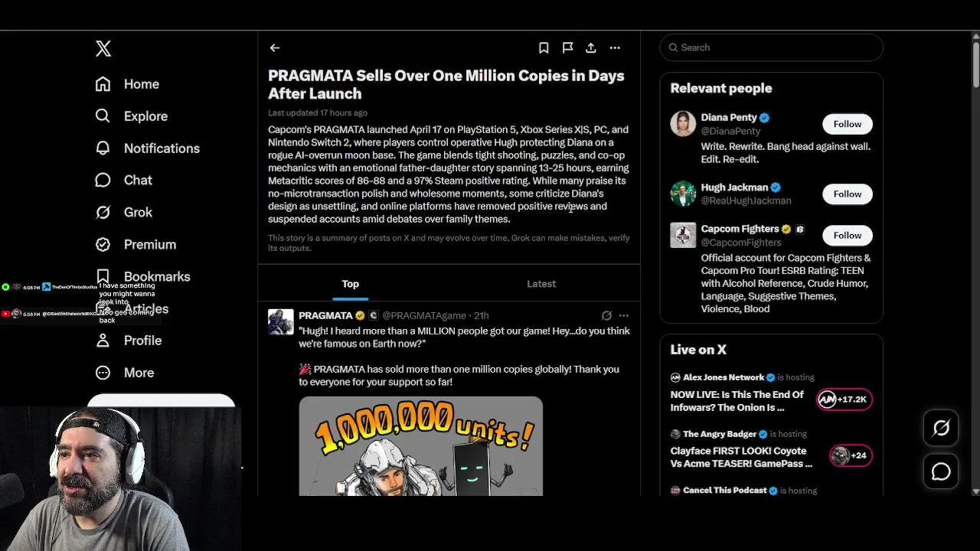Viewport: 980px width, 551px height.
Task: Click the PRAGMATA account name
Action: (325, 315)
